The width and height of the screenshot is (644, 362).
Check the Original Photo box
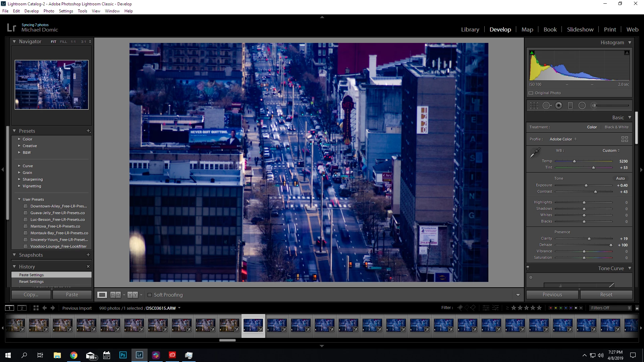click(531, 93)
